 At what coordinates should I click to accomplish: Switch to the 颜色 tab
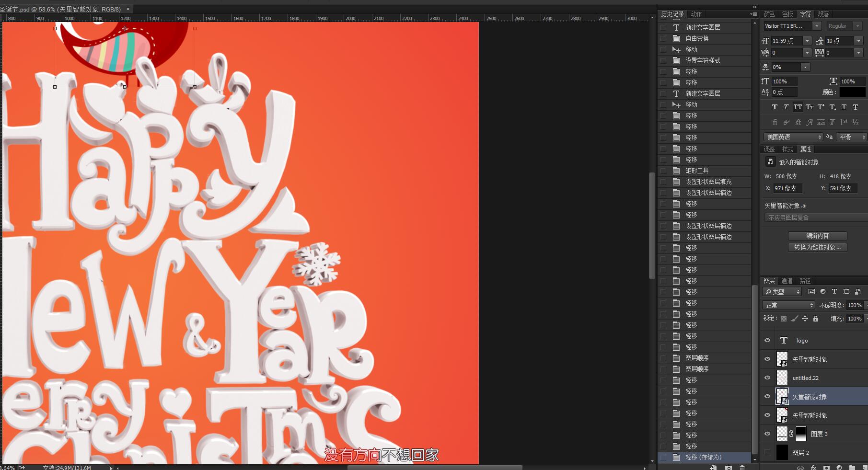[x=769, y=14]
